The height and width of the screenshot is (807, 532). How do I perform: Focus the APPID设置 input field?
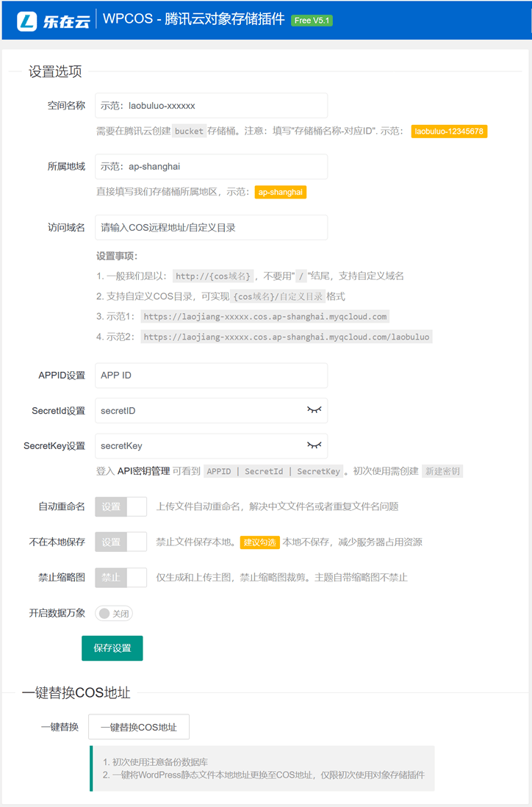pos(211,375)
